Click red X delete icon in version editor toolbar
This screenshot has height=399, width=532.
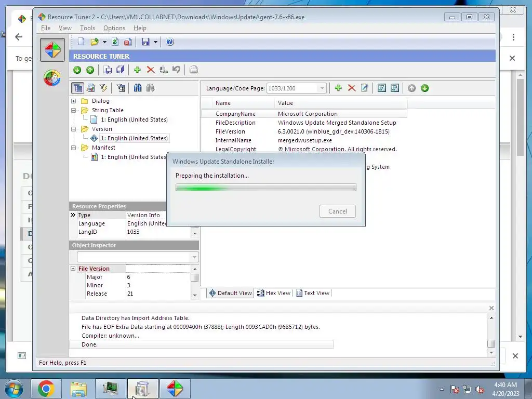(352, 88)
